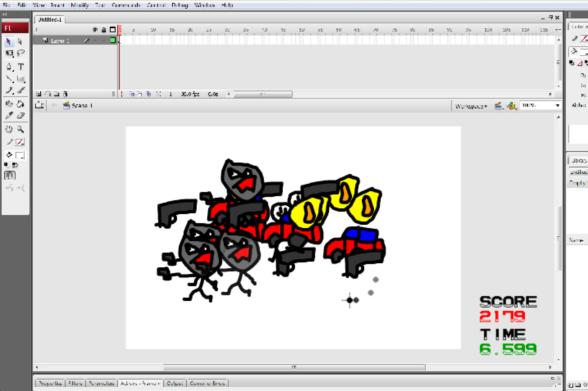The height and width of the screenshot is (391, 588).
Task: Toggle Layer 1 lock dot
Action: pyautogui.click(x=104, y=41)
